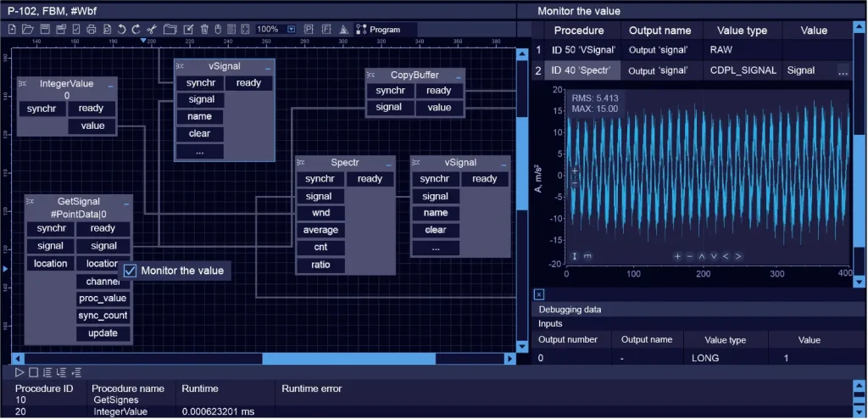The height and width of the screenshot is (419, 868).
Task: Zoom in the chart with plus button
Action: click(677, 257)
